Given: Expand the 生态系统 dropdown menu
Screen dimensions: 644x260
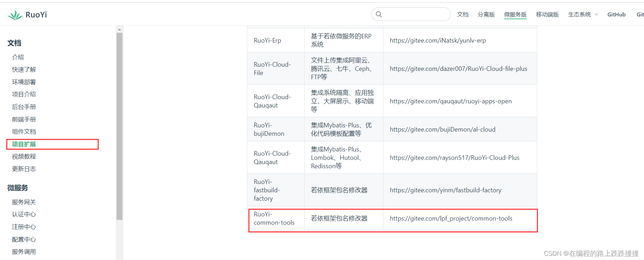Looking at the screenshot, I should point(583,14).
